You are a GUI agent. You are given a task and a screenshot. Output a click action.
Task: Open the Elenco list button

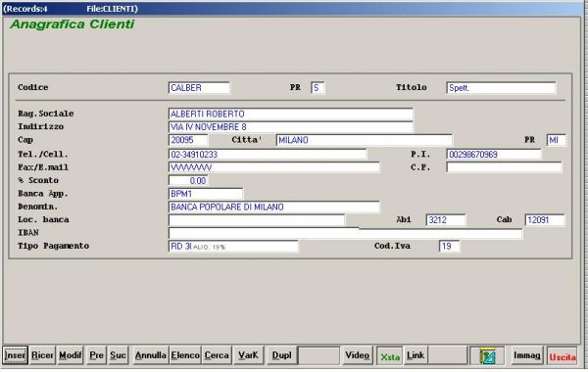pyautogui.click(x=185, y=355)
